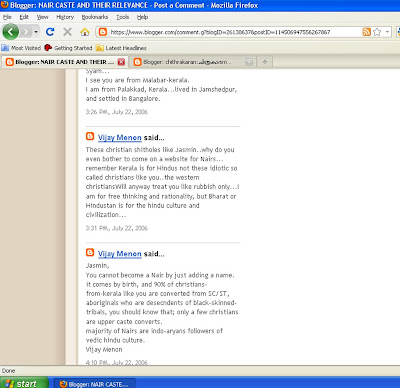Image resolution: width=400 pixels, height=388 pixels.
Task: Open Vijay Menon profile link above 3:31 PM comment
Action: coord(120,138)
